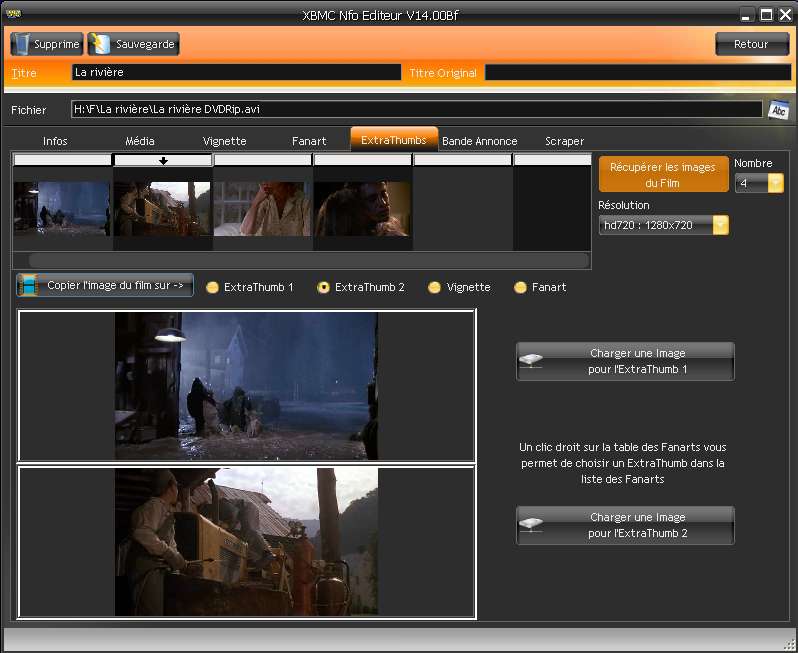This screenshot has width=798, height=653.
Task: Click the film strip icon on Copier l'image
Action: pos(28,285)
